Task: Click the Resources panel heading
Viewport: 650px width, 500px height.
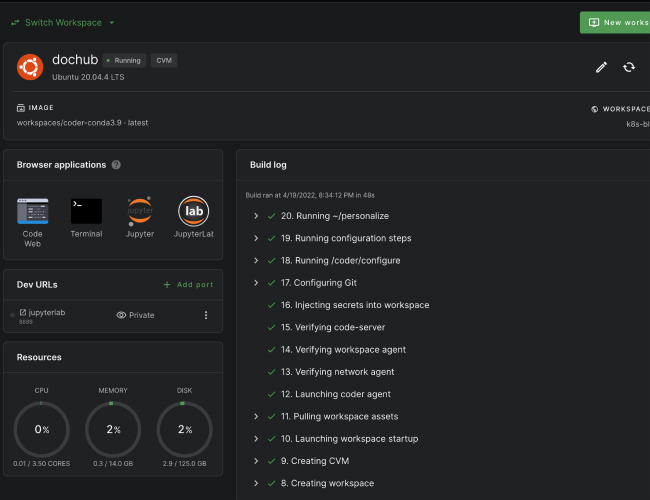Action: point(39,357)
